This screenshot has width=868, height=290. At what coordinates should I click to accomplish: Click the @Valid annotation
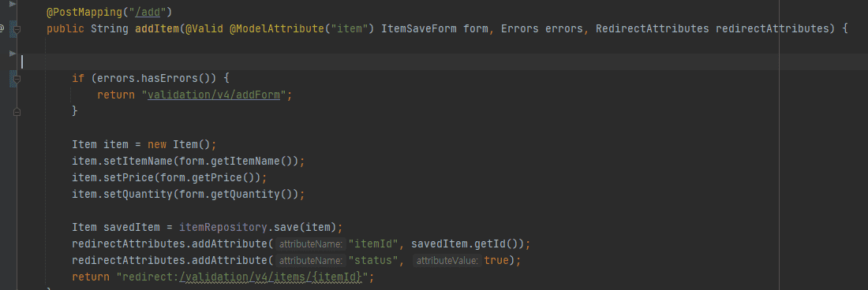click(x=204, y=28)
